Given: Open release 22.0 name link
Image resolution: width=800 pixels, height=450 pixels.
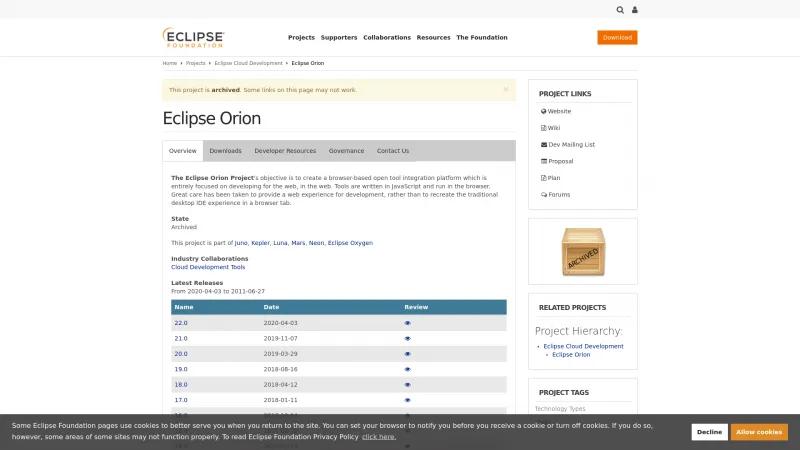Looking at the screenshot, I should click(181, 323).
